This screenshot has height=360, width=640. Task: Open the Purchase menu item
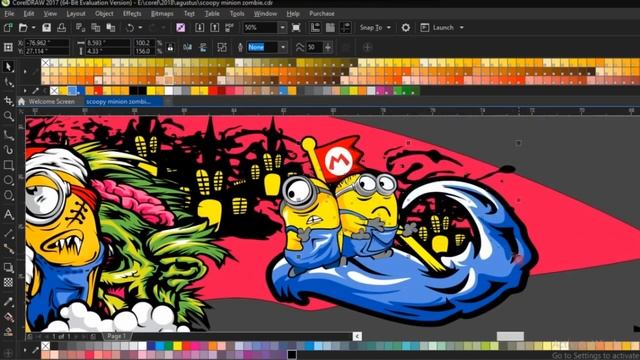322,13
